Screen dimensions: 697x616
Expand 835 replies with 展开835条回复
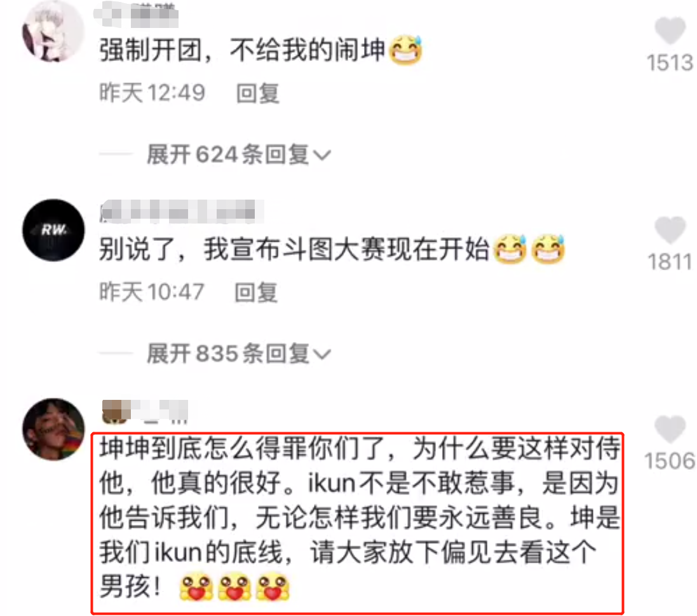(239, 354)
